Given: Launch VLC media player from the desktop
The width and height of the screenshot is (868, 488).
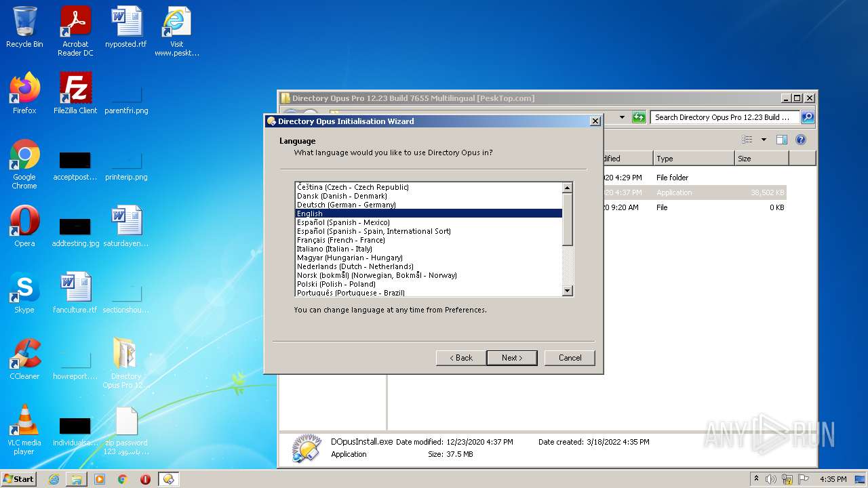Looking at the screenshot, I should tap(24, 430).
